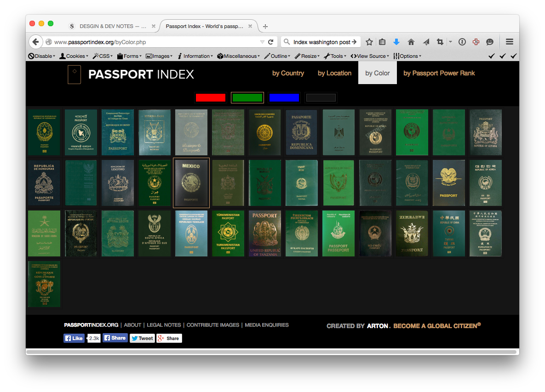Open MEDIA ENQUIRIES footer link
Viewport: 545px width, 392px height.
click(267, 325)
